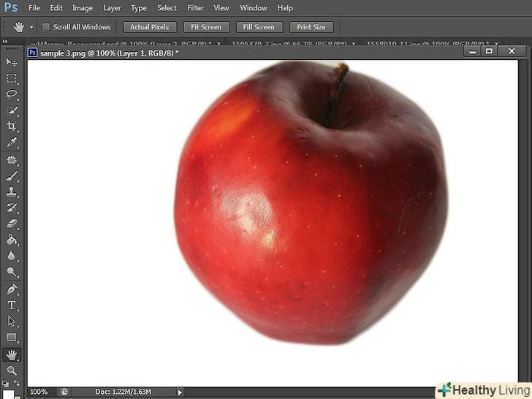Open the Help menu
532x399 pixels.
tap(285, 8)
